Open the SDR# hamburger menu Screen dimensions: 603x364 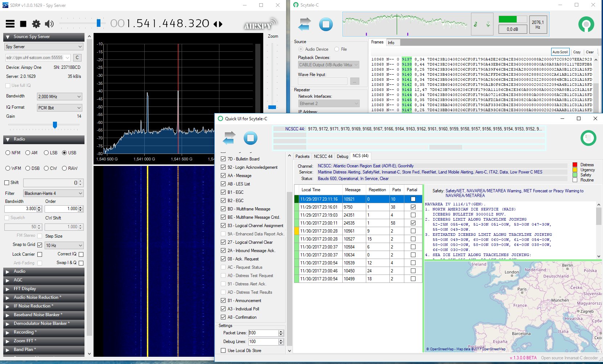10,24
